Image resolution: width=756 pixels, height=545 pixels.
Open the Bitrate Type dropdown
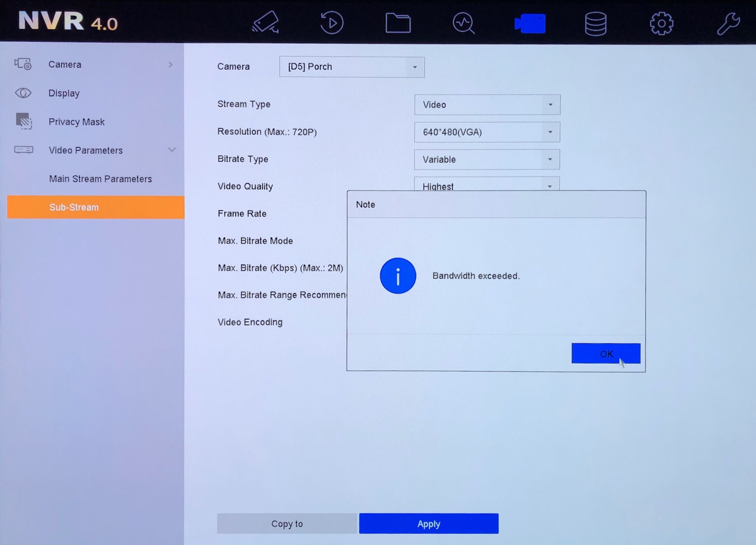[487, 160]
